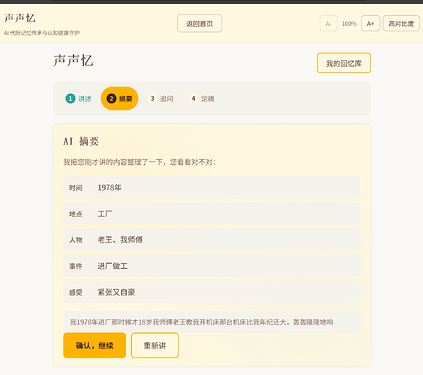This screenshot has height=375, width=423.
Task: Go to step 3 追问
Action: tap(161, 99)
